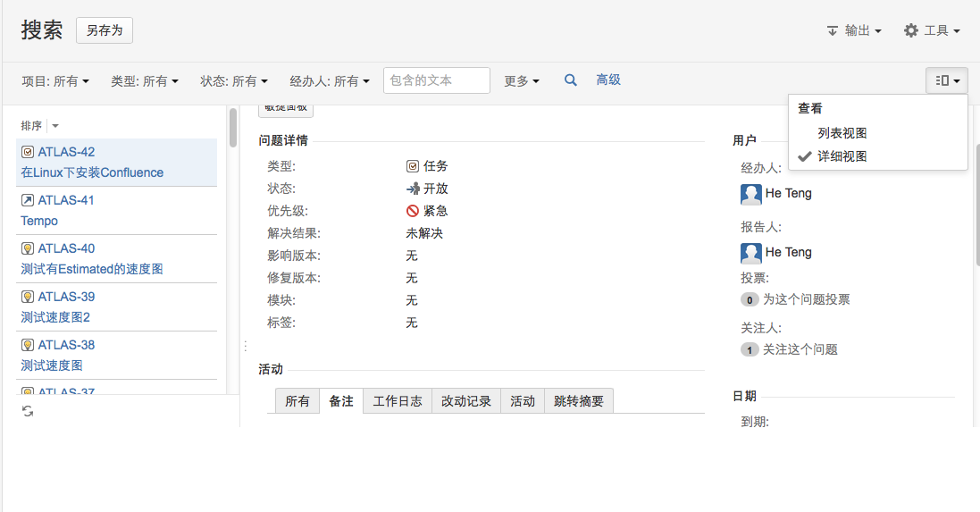Open issue ATLAS-41 link

65,200
